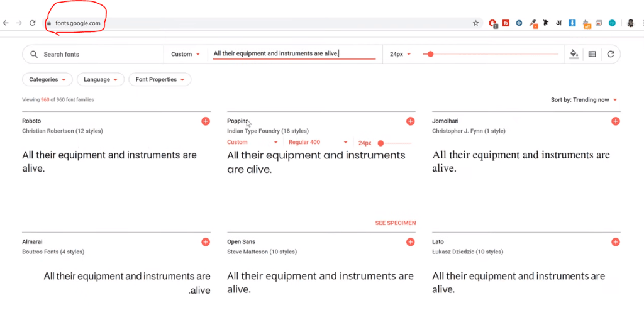
Task: Click 'Viewing 960 of 960 font families' text
Action: [58, 100]
